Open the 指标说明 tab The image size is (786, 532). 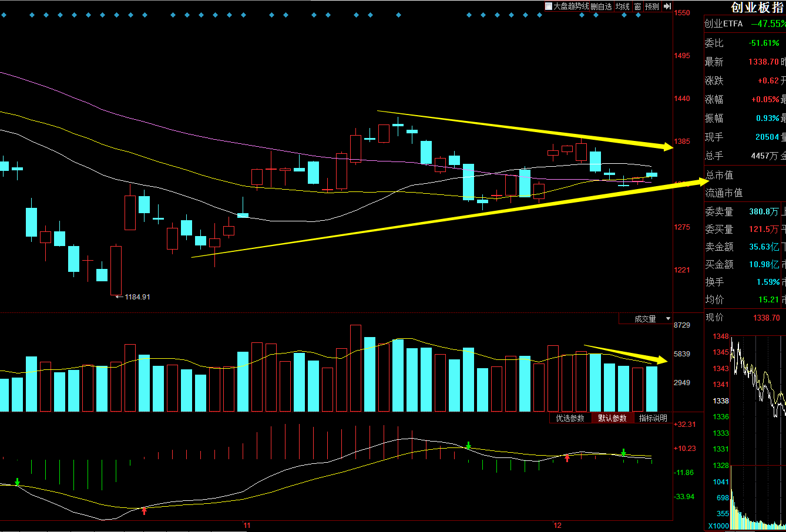653,418
